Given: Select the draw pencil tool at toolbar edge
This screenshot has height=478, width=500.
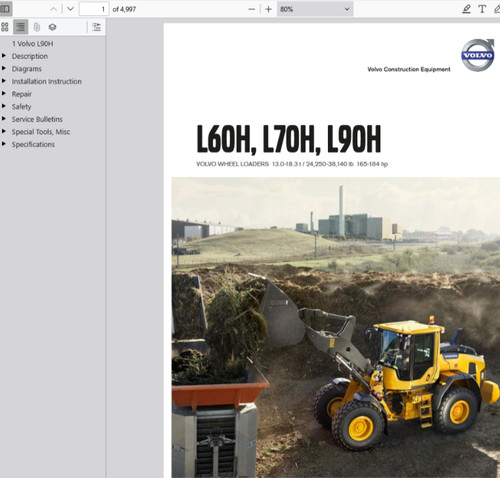Looking at the screenshot, I should tap(496, 9).
